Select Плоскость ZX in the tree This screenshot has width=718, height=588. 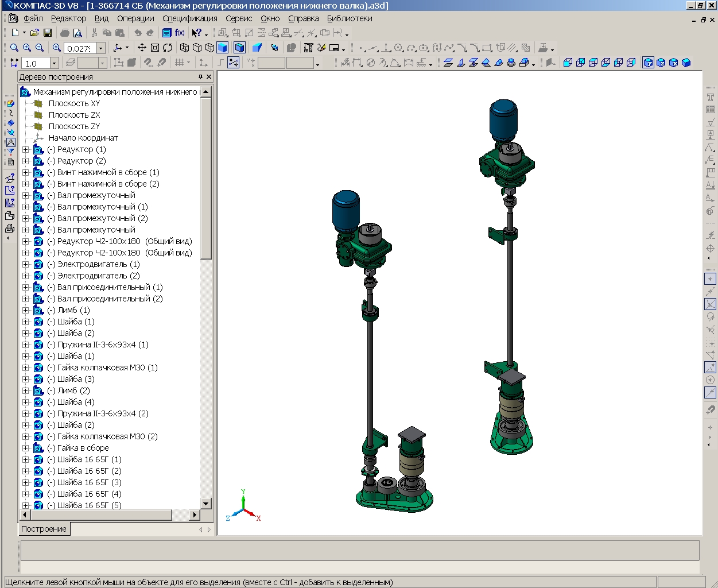pos(74,115)
